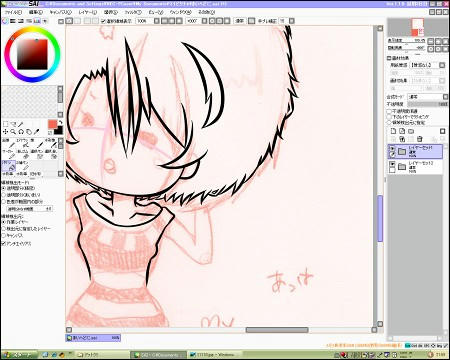Choose the airbrush tool
This screenshot has width=450, height=360.
tap(23, 143)
